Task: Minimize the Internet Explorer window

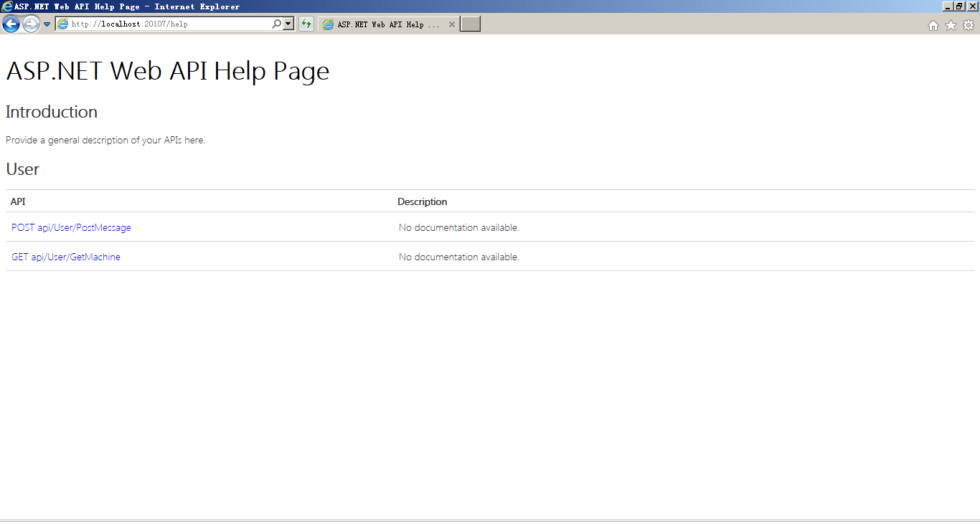Action: pyautogui.click(x=948, y=6)
